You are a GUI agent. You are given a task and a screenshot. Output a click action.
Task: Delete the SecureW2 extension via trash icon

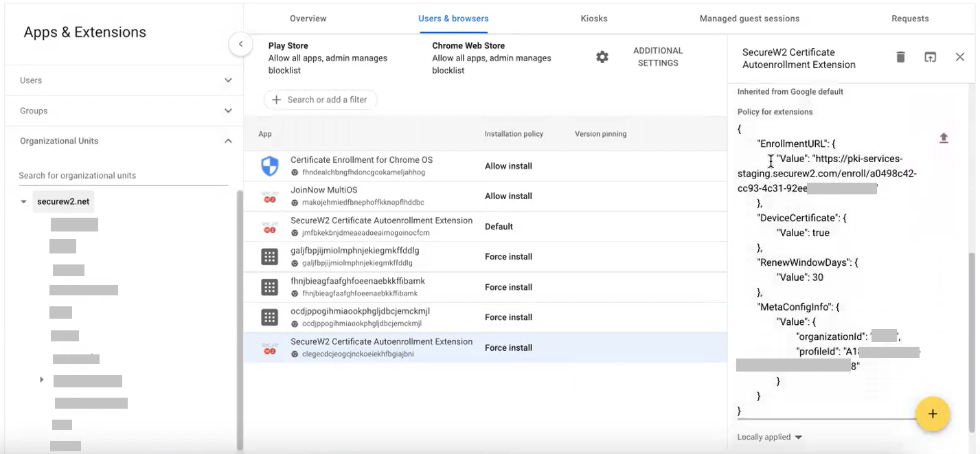[900, 57]
